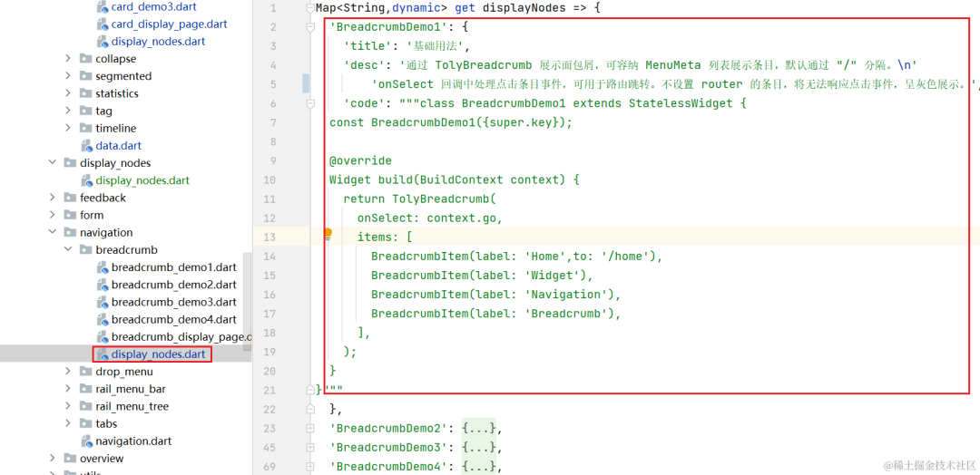Click the folder icon of tabs
Viewport: 980px width, 475px height.
85,424
